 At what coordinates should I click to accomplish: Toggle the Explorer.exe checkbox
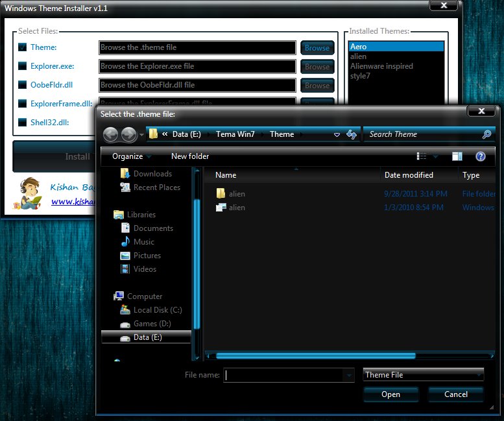click(x=23, y=66)
